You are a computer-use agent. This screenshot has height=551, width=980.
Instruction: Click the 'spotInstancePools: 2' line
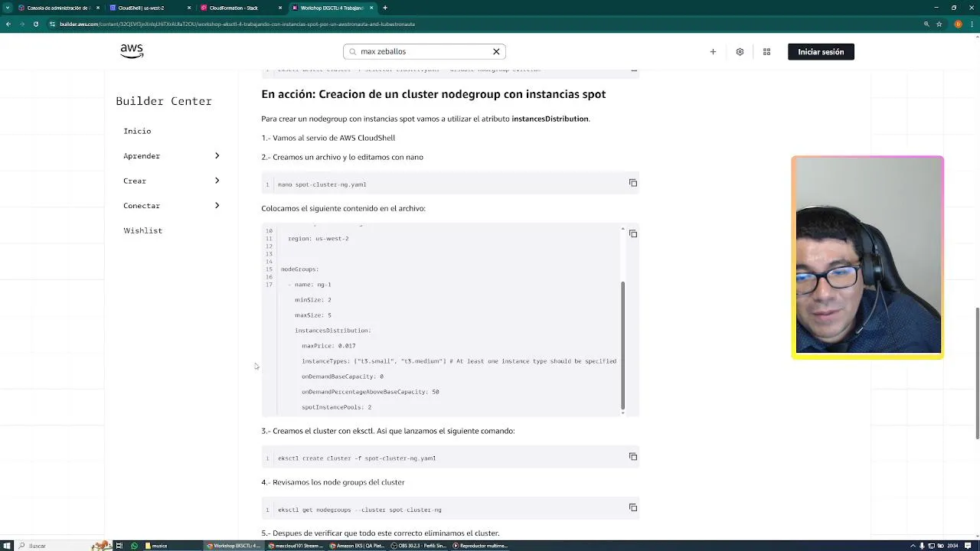(336, 407)
